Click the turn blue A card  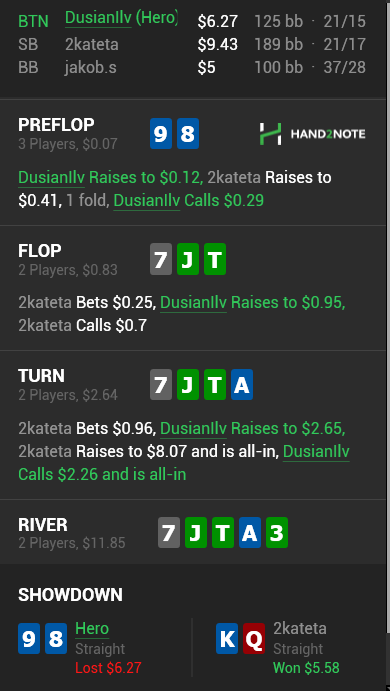tap(242, 385)
